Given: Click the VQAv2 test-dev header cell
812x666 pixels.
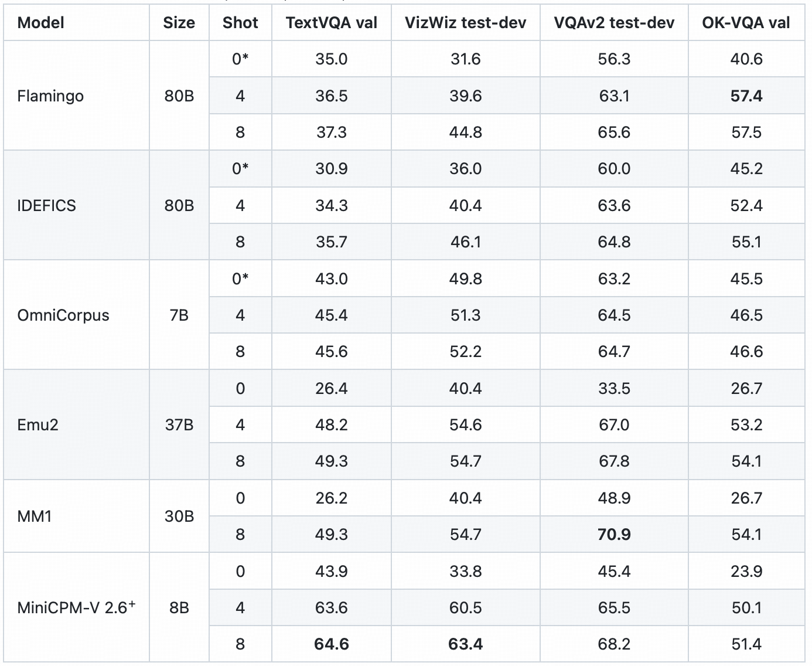Looking at the screenshot, I should (x=614, y=23).
